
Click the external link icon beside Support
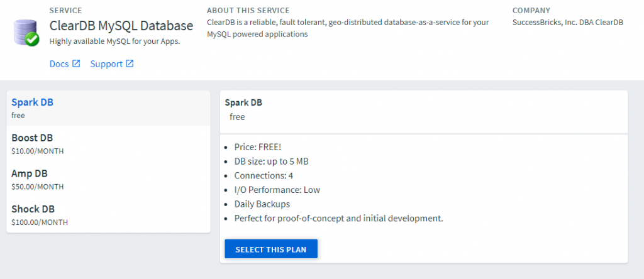130,63
